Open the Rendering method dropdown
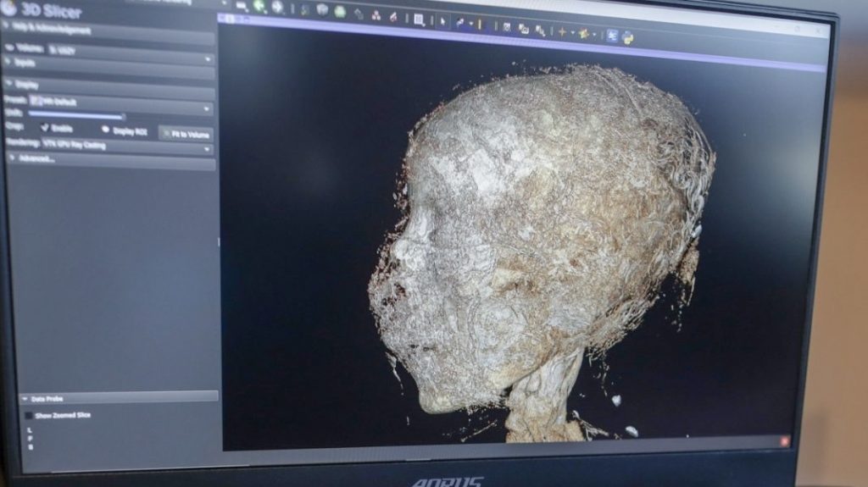The height and width of the screenshot is (487, 868). tap(127, 146)
